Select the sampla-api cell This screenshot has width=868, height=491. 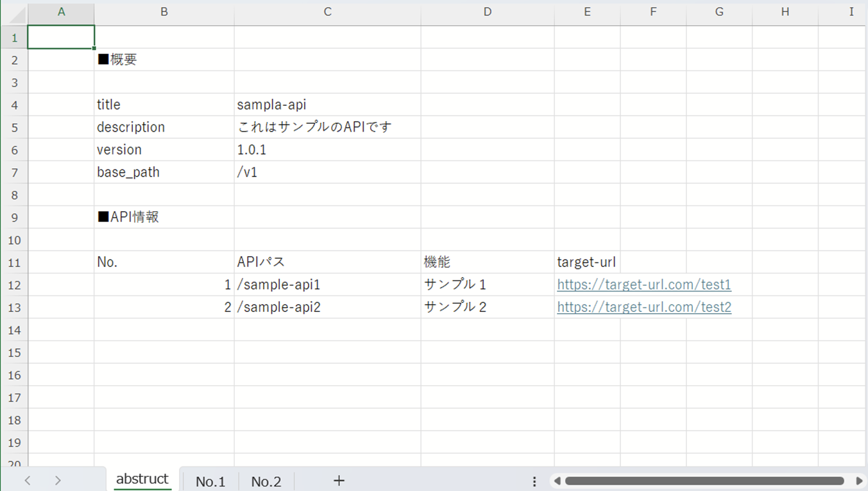(328, 105)
